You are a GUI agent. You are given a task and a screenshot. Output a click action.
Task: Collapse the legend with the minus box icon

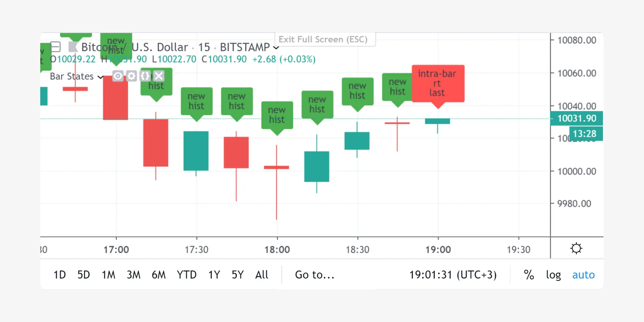tap(56, 47)
